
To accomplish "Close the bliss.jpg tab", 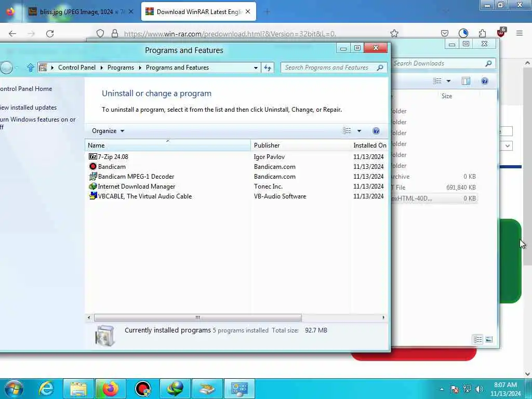I will 131,11.
